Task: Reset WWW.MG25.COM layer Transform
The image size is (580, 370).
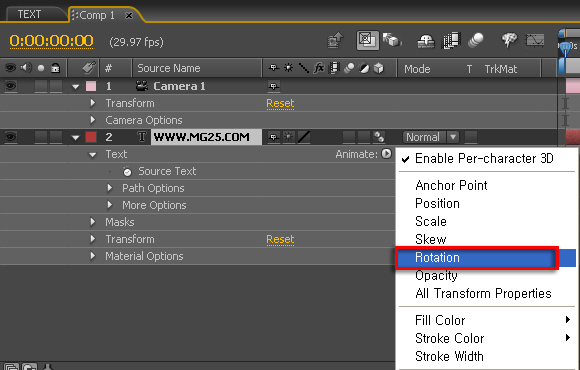Action: pos(280,239)
